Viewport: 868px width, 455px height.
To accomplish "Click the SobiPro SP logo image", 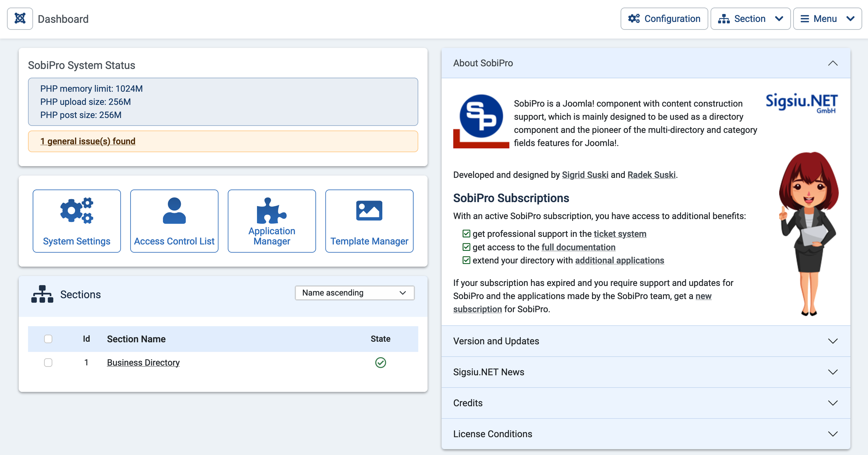I will pos(481,121).
